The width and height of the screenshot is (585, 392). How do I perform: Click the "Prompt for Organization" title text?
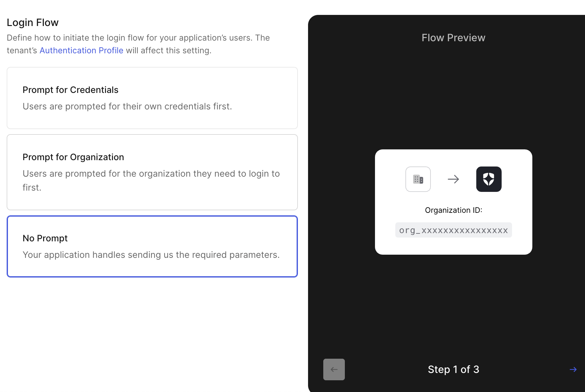(x=73, y=157)
